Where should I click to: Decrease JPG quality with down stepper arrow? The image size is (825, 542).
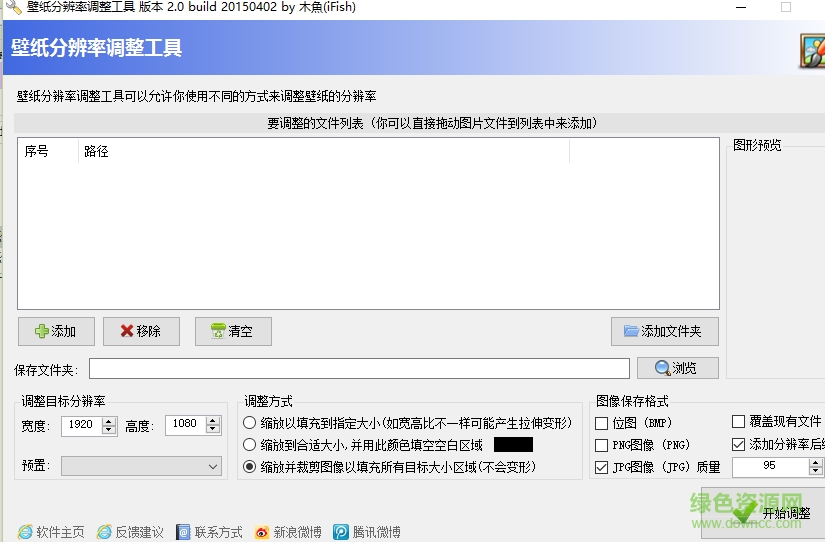816,471
